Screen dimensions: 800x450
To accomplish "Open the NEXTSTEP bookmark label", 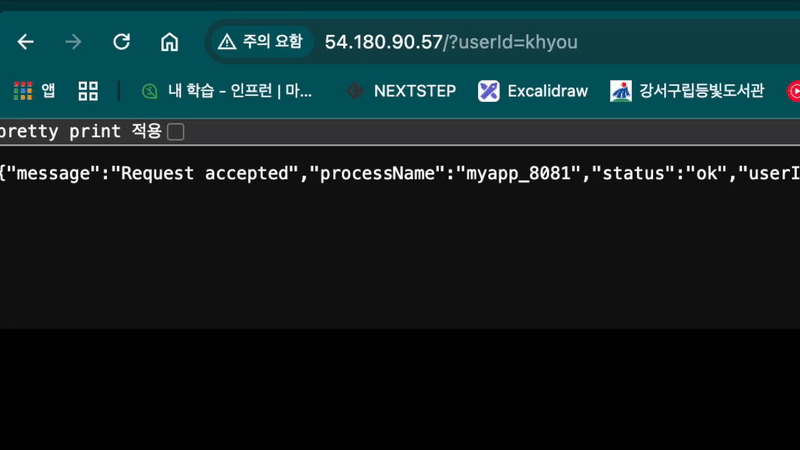I will (x=415, y=91).
